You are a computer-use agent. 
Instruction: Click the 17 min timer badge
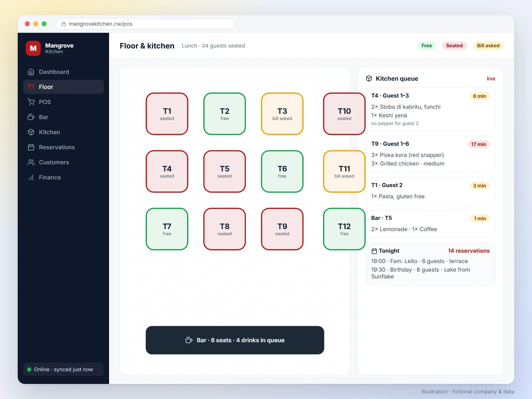tap(479, 144)
